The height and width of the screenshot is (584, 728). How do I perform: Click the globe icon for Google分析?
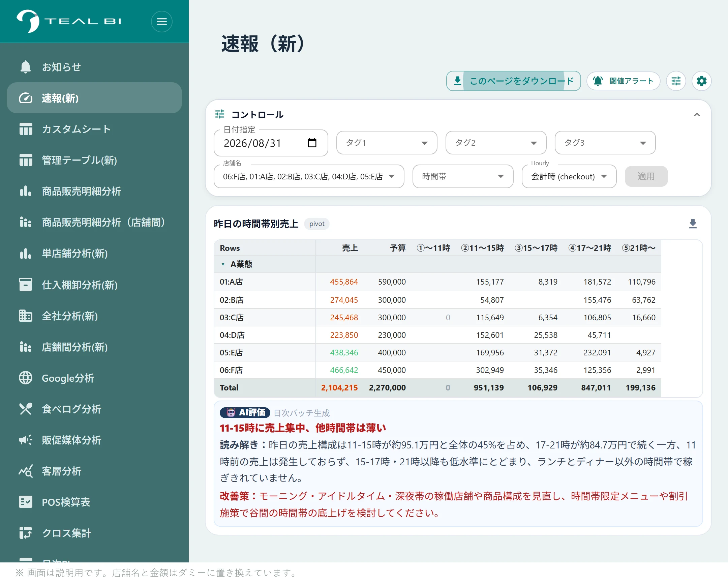25,378
